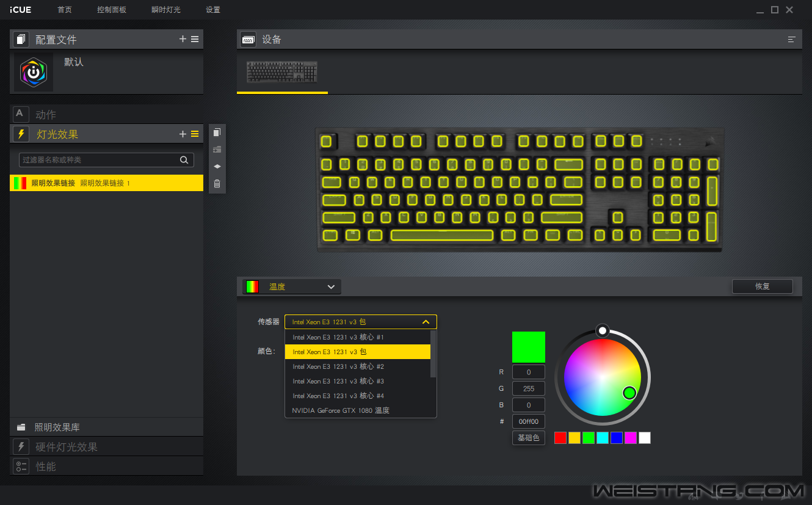Collapse the 灯光效果 section header
The image size is (812, 505).
(x=107, y=134)
